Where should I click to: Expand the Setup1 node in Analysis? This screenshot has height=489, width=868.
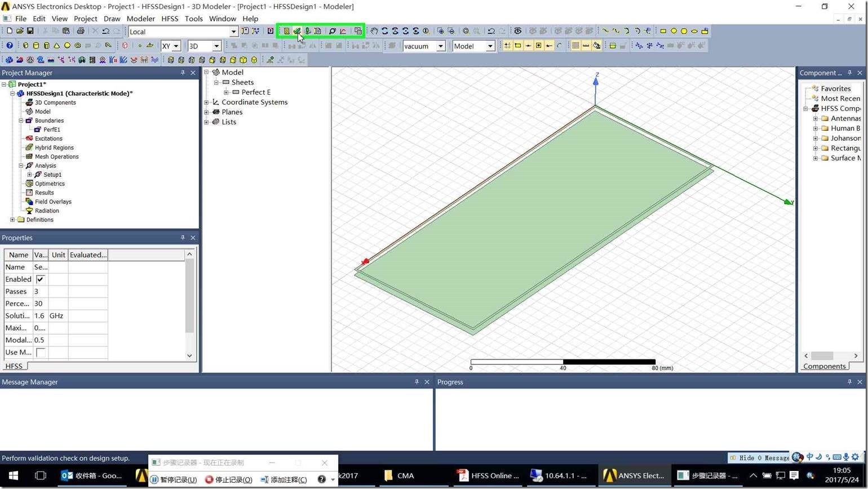(30, 175)
